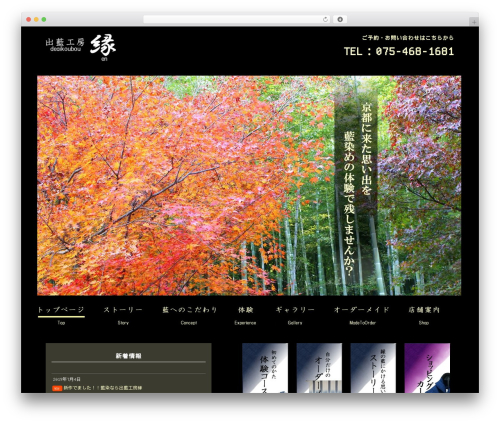The image size is (500, 423).
Task: Open the 店舗案内 Shop menu item
Action: [424, 315]
